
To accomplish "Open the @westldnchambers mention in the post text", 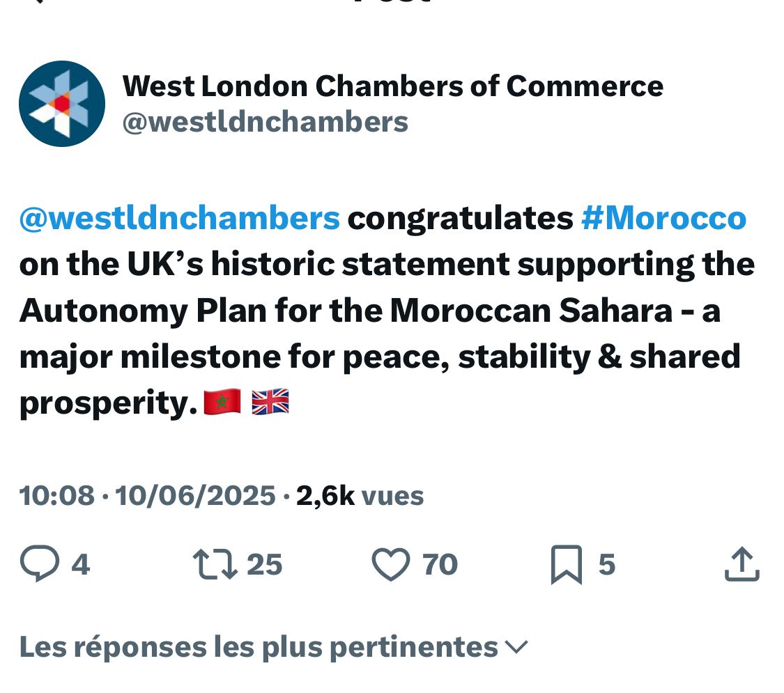I will (x=180, y=218).
